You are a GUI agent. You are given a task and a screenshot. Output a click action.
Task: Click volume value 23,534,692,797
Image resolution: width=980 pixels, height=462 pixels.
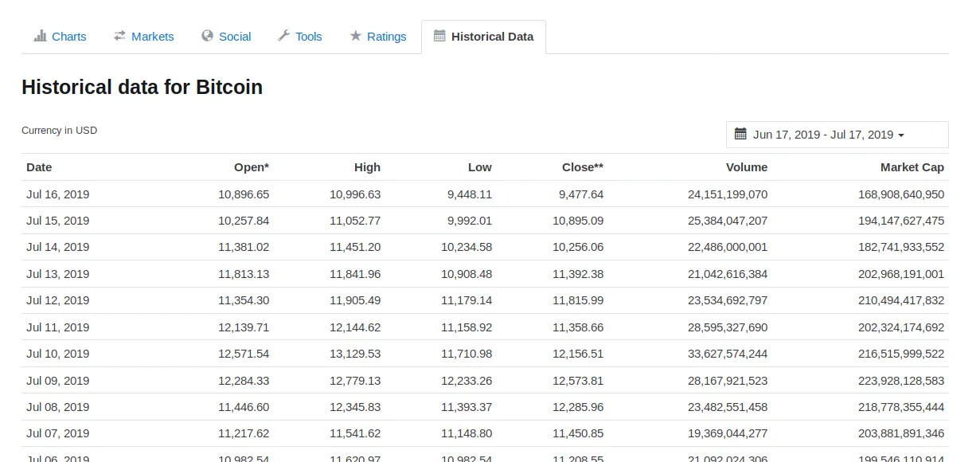pyautogui.click(x=728, y=300)
